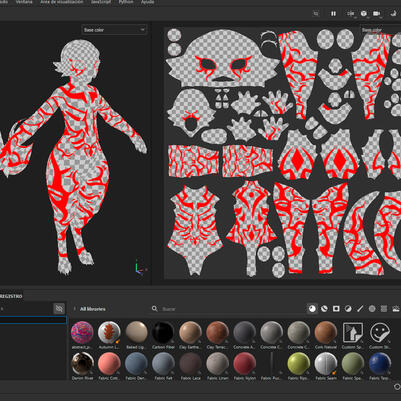This screenshot has height=401, width=401.
Task: Click the 3D viewport axis gizmo
Action: pos(140,267)
